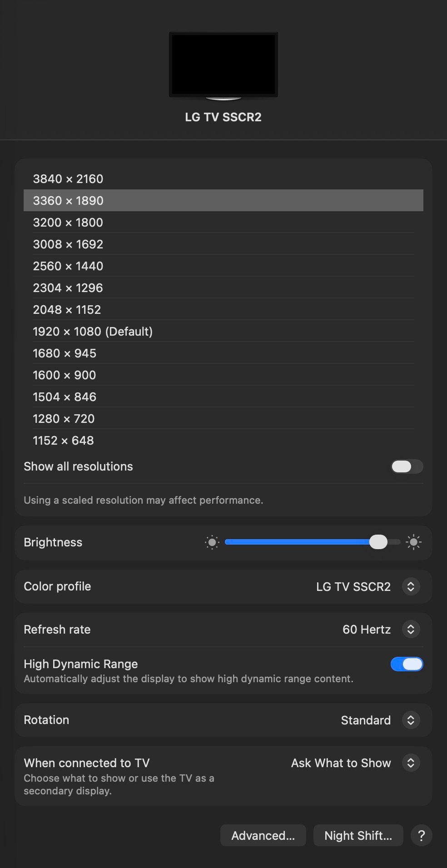Pick the 3200 × 1800 resolution

click(x=223, y=222)
